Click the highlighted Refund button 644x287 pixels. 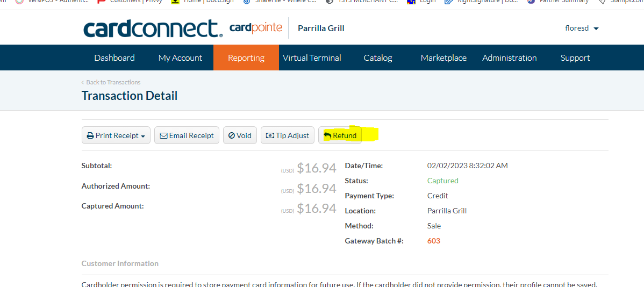tap(340, 135)
